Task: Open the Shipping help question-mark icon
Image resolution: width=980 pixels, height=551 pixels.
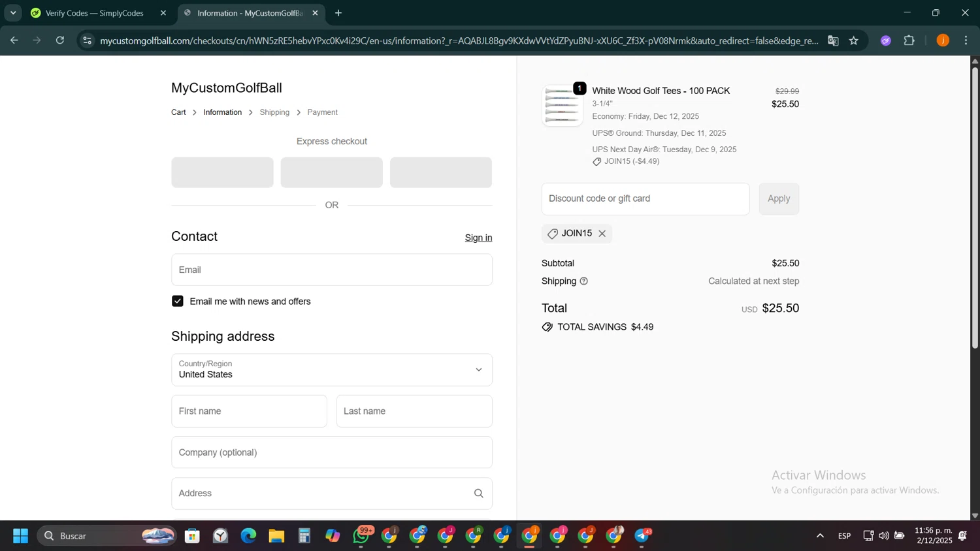Action: (584, 281)
